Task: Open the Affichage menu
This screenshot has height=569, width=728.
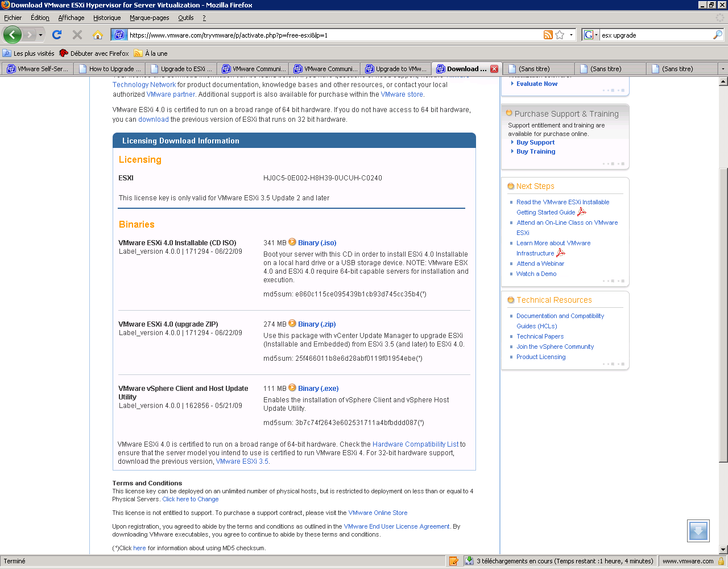Action: click(x=71, y=18)
